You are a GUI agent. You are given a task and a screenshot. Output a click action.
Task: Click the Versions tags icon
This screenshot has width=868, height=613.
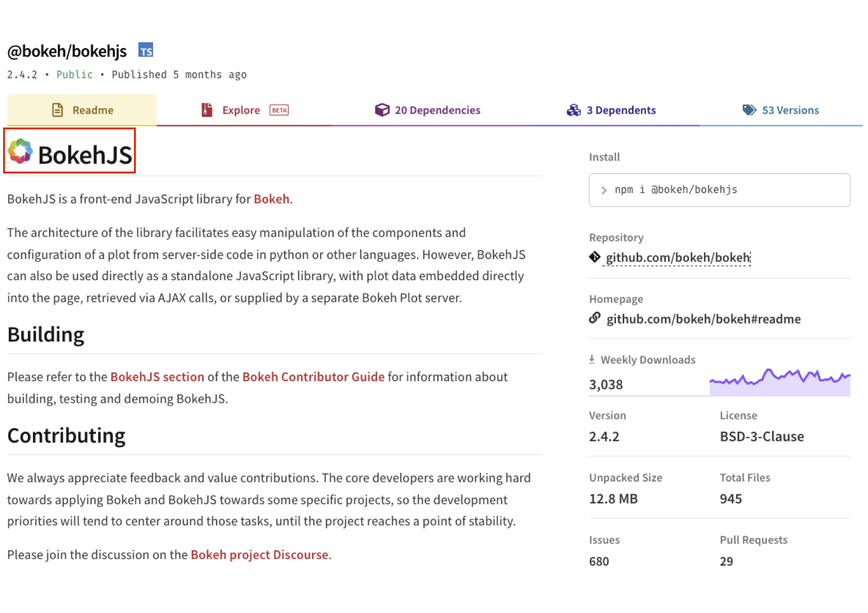pyautogui.click(x=749, y=110)
